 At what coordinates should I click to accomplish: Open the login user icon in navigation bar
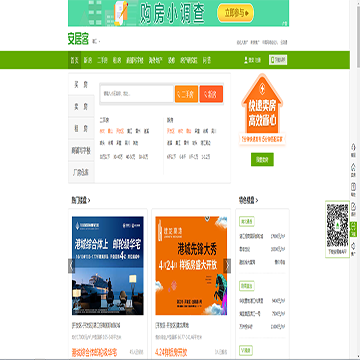click(x=246, y=60)
